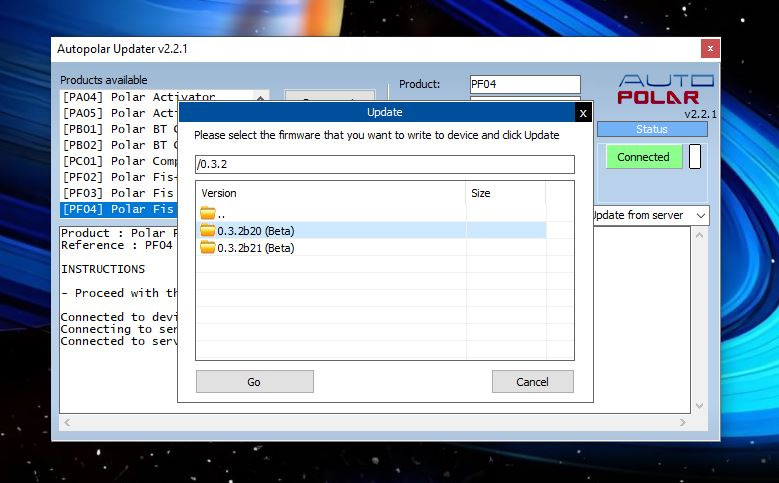
Task: Select [PF03] Polar Fis product
Action: tap(119, 193)
